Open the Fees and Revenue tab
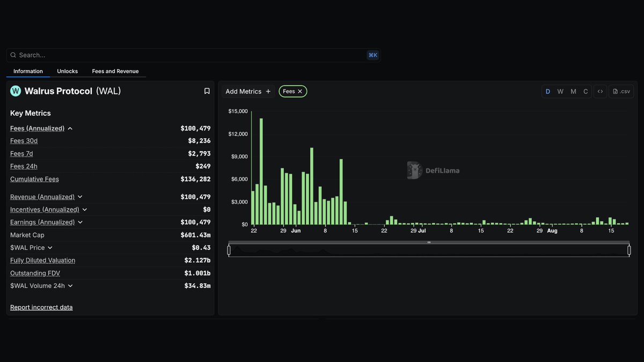644x362 pixels. pyautogui.click(x=115, y=71)
